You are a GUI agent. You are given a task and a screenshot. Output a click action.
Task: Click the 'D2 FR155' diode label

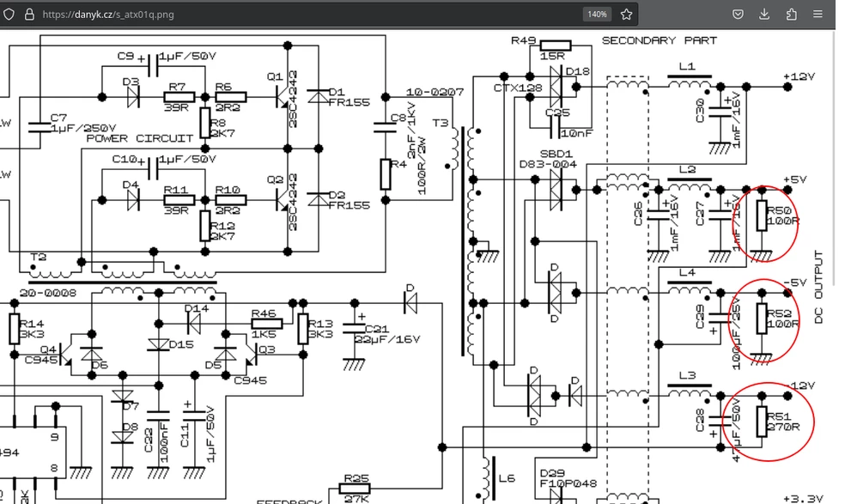(349, 200)
